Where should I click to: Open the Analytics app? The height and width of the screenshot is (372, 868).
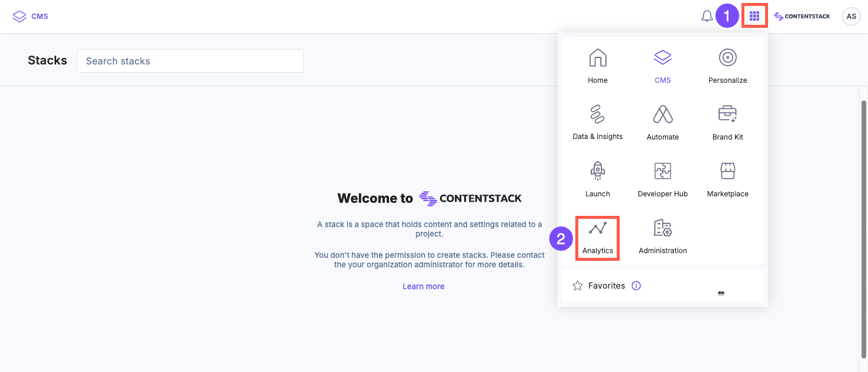(x=598, y=237)
